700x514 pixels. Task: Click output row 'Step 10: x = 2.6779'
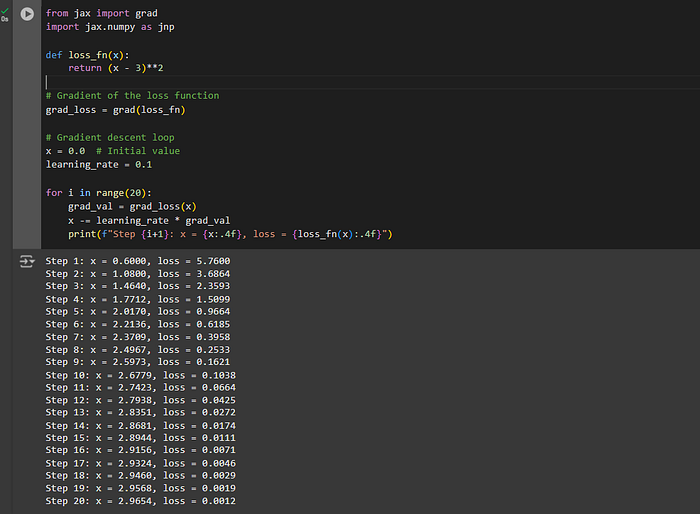[x=141, y=375]
